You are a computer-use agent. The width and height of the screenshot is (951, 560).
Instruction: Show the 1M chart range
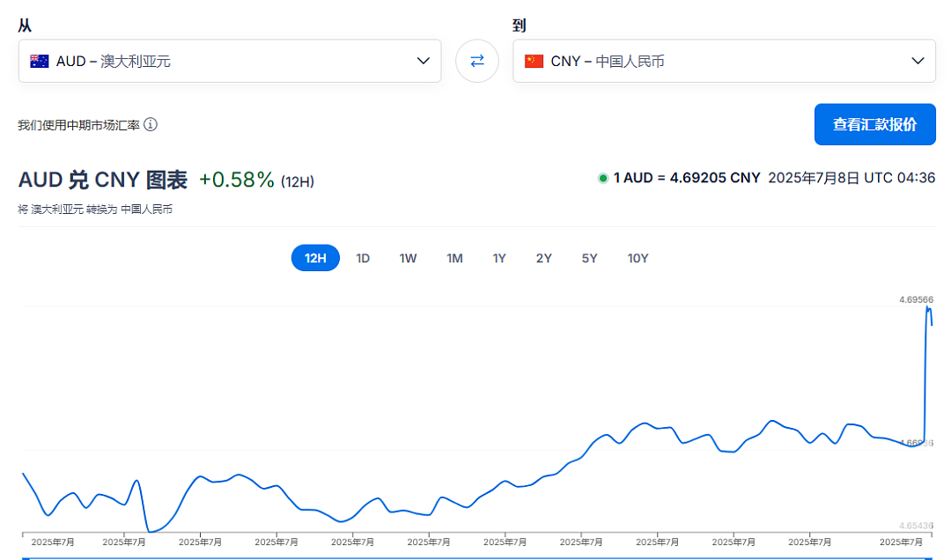click(x=455, y=258)
